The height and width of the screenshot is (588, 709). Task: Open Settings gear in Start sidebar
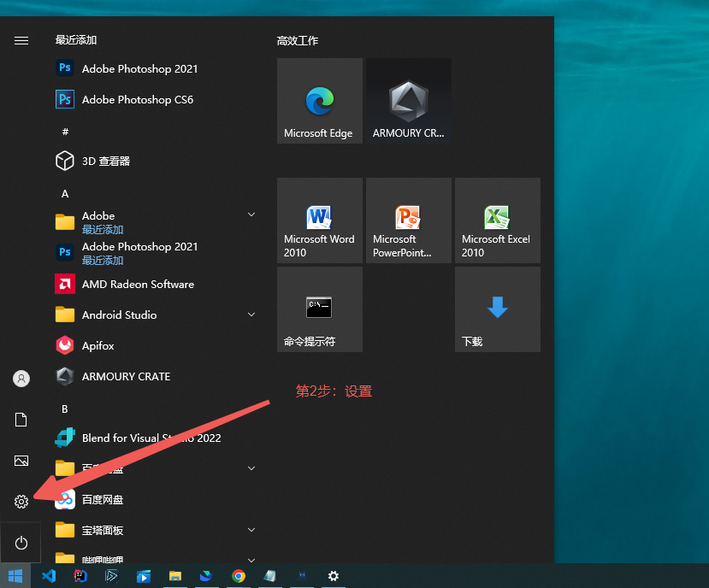(x=21, y=501)
